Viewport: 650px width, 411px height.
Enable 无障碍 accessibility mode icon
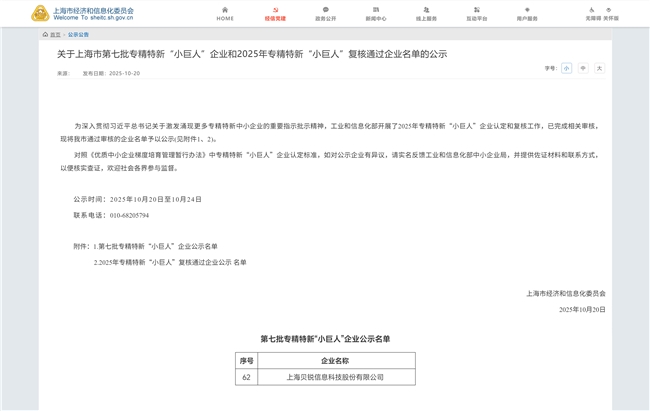tap(591, 12)
